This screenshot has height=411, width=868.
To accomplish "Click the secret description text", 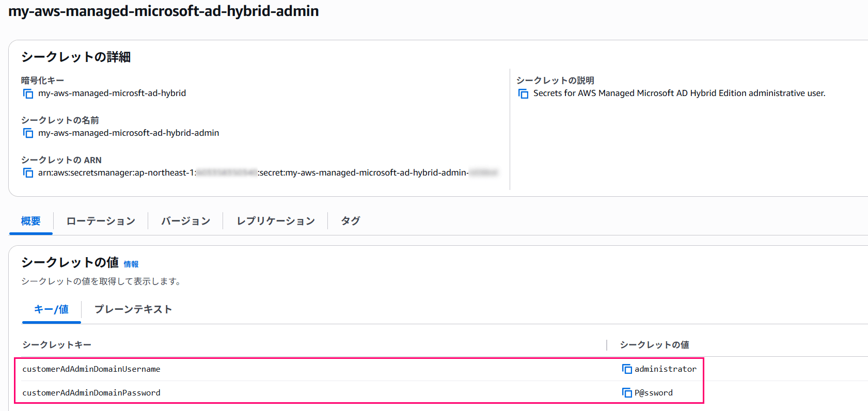I will [680, 93].
